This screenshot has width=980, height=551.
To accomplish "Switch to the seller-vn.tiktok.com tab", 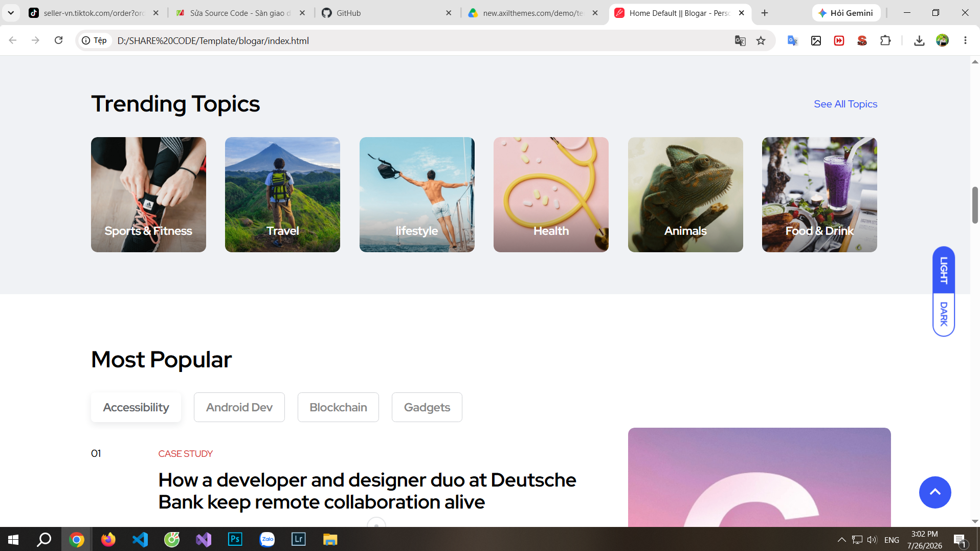I will point(94,13).
